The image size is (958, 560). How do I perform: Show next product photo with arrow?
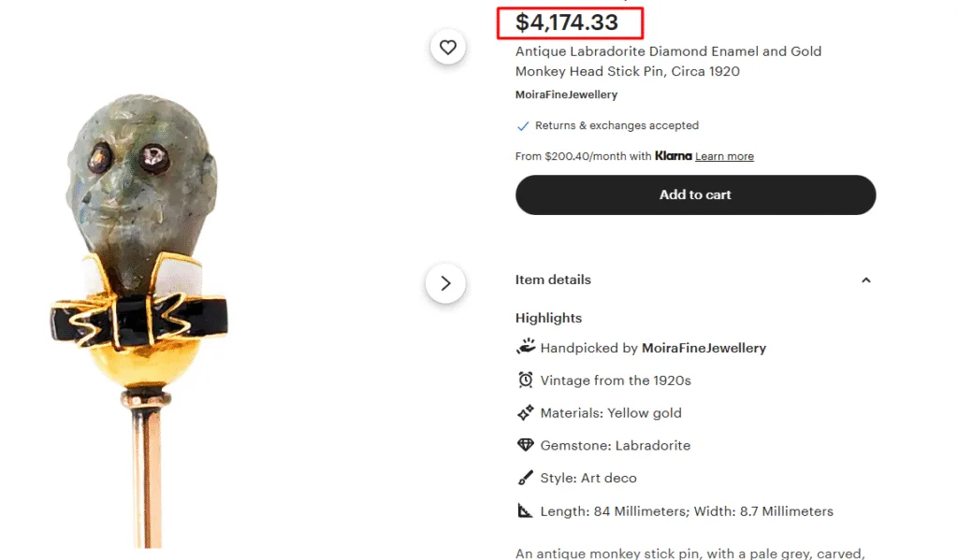445,283
